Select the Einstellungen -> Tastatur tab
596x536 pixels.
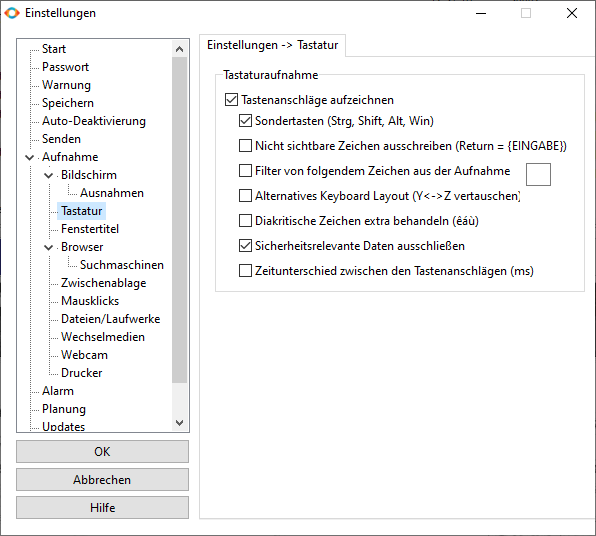[273, 45]
